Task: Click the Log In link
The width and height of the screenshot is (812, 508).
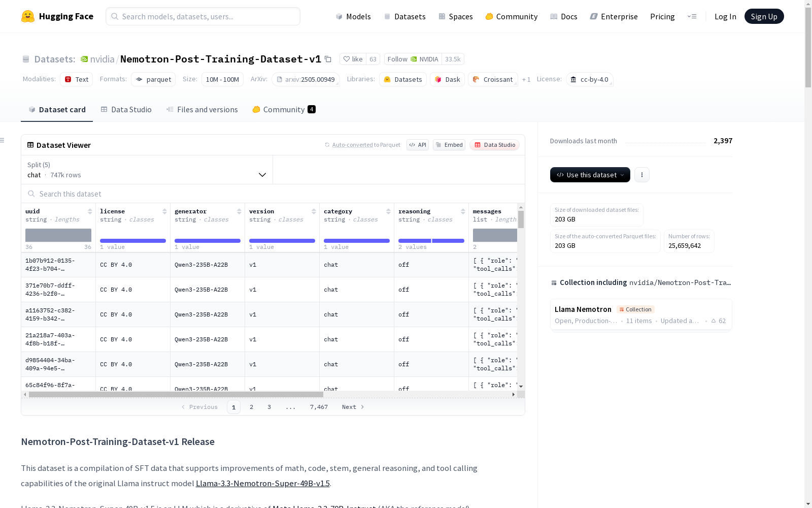Action: click(x=725, y=17)
